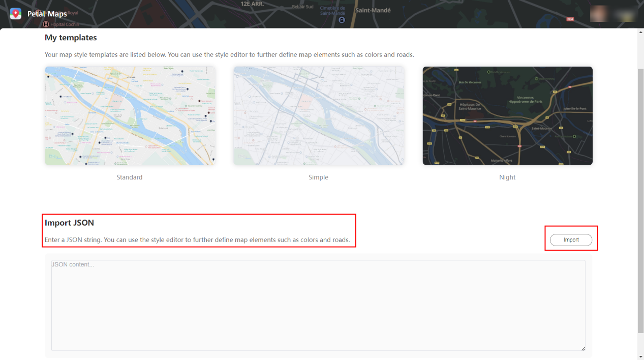This screenshot has height=360, width=644.
Task: Click the "My templates" heading
Action: (71, 38)
